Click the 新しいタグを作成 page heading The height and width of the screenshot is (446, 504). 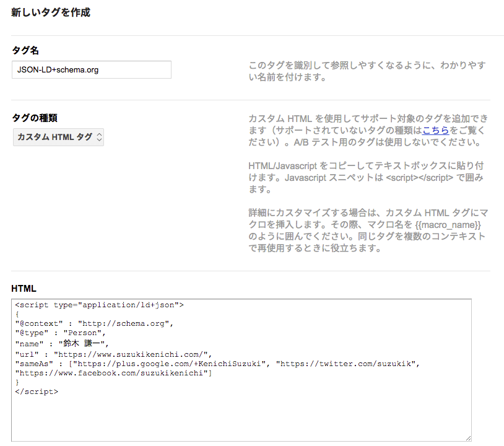51,12
